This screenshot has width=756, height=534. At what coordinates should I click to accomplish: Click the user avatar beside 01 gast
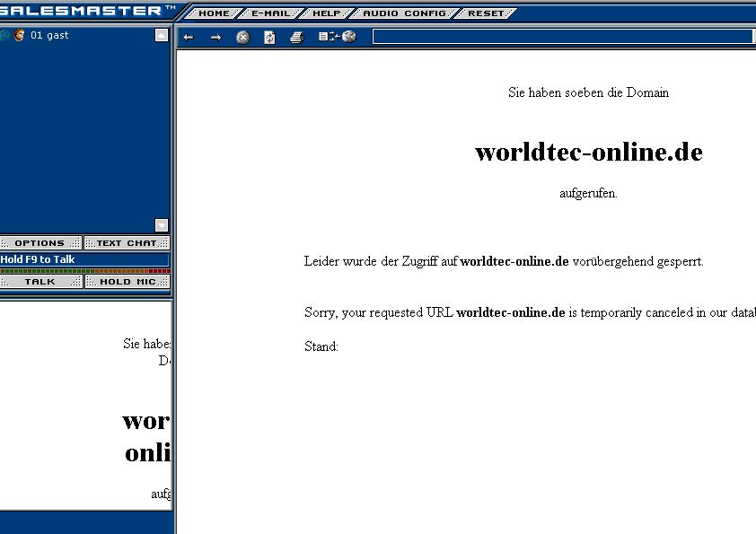click(19, 35)
